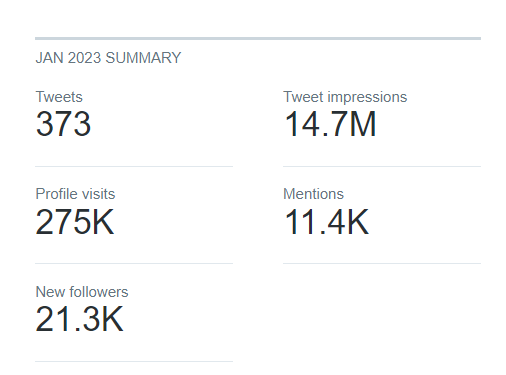Click the word SUMMARY in the heading
506x375 pixels.
143,58
